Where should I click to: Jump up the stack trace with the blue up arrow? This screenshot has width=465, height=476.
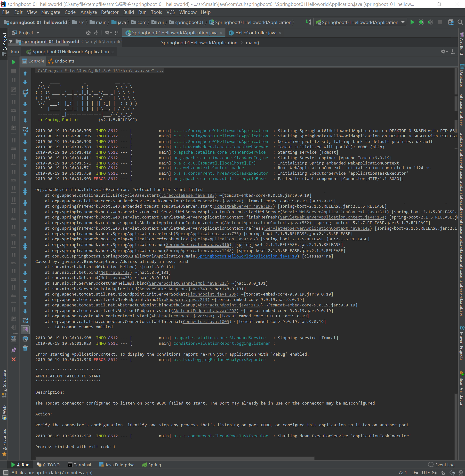[25, 73]
